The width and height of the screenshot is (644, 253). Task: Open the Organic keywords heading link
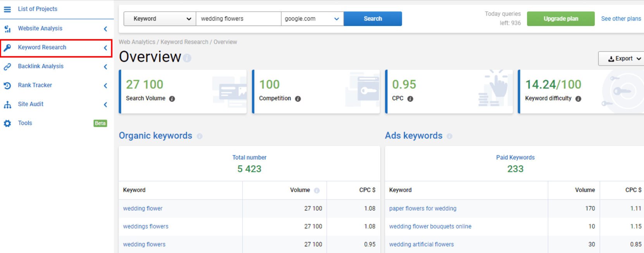click(155, 135)
